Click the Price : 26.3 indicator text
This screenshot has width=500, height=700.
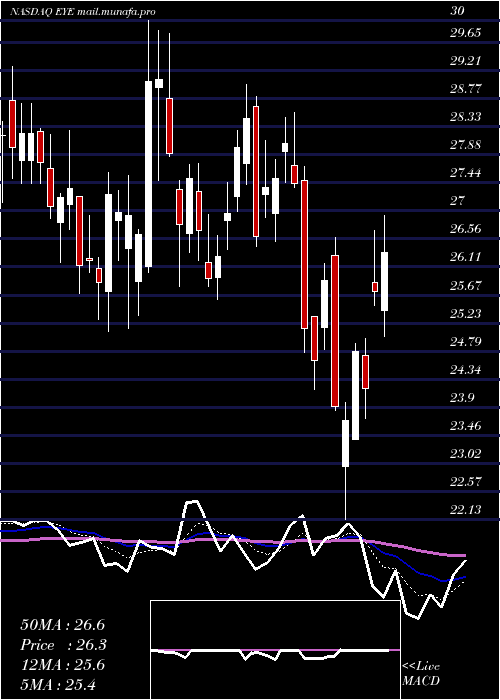pos(63,645)
